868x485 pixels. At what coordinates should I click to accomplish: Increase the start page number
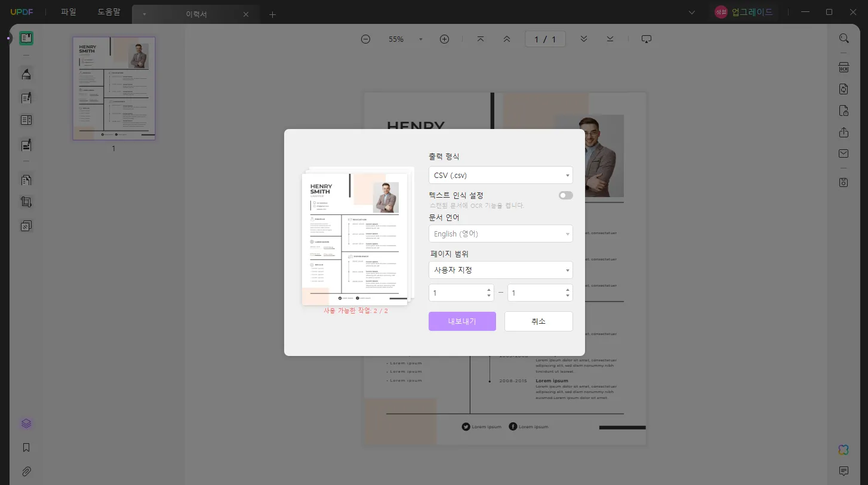point(489,289)
